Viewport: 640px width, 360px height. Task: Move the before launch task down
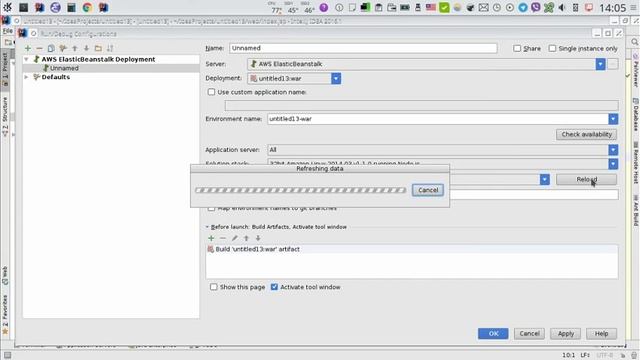pyautogui.click(x=258, y=238)
